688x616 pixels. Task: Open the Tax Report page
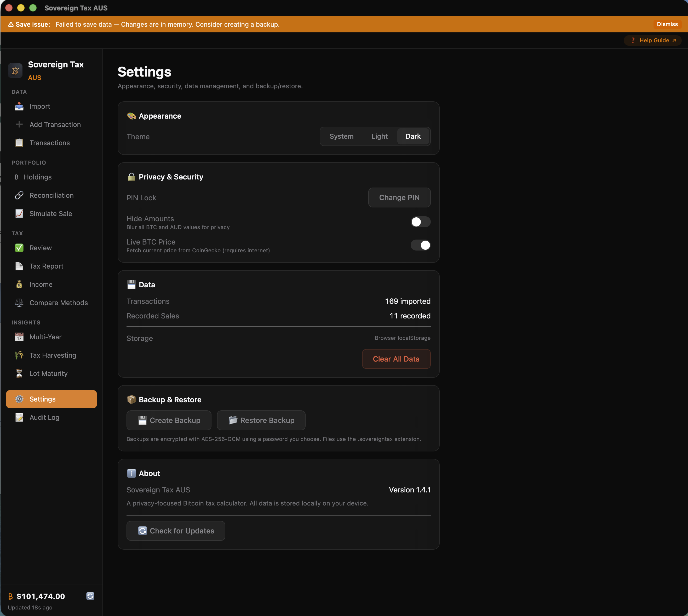click(46, 266)
